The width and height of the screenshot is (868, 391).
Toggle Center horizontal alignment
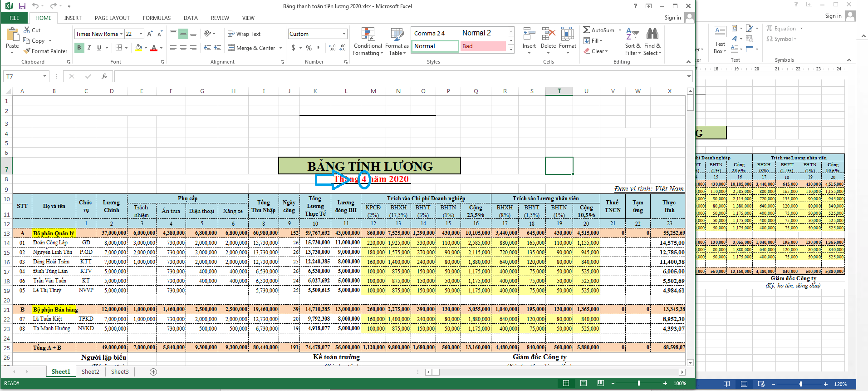[x=183, y=47]
